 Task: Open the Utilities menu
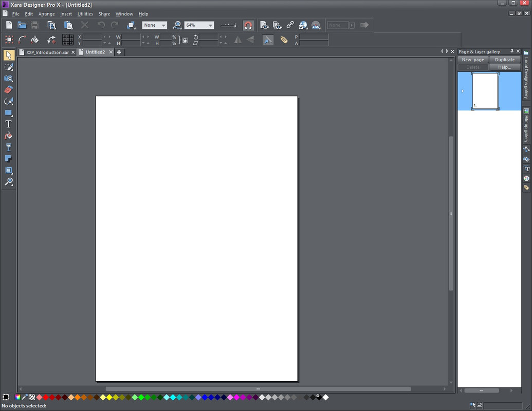pyautogui.click(x=85, y=14)
